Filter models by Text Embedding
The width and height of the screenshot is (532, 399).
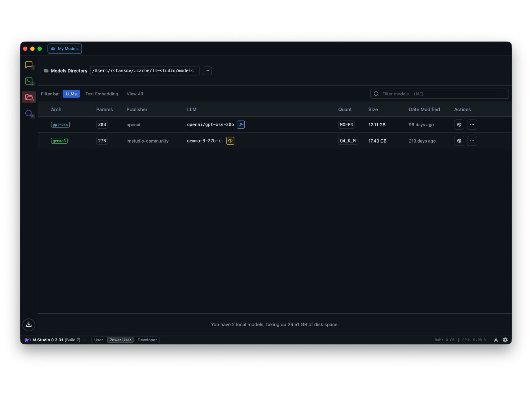click(x=101, y=94)
